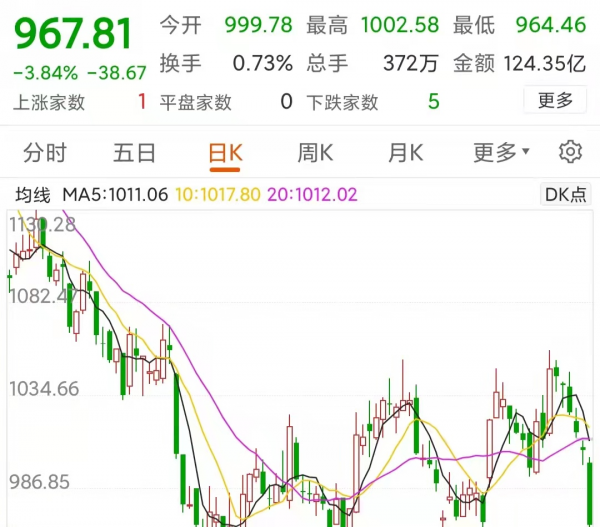Tap the 金额 value 124.35亿
This screenshot has height=527, width=600.
(545, 63)
